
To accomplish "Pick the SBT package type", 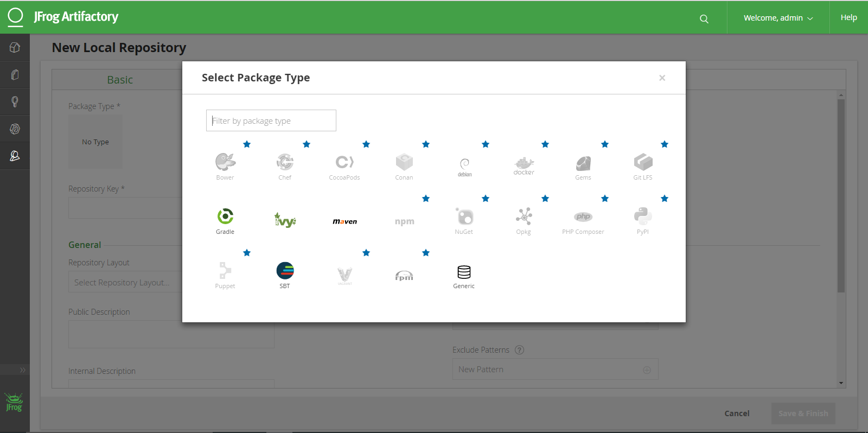I will pos(285,275).
